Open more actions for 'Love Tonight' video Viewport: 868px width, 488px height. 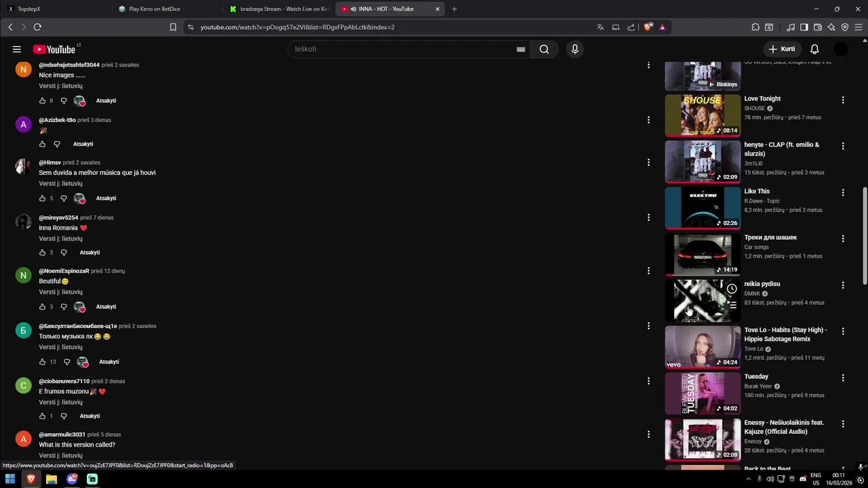pos(843,100)
